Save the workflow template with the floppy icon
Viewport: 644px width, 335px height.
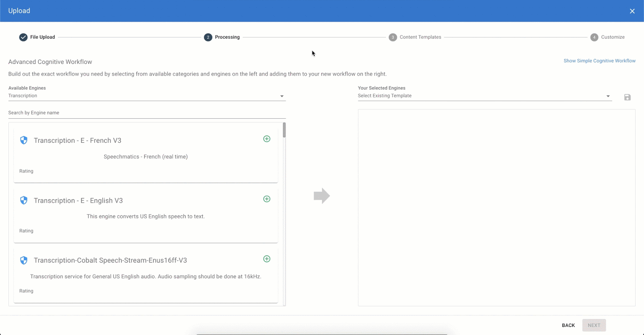pyautogui.click(x=627, y=97)
